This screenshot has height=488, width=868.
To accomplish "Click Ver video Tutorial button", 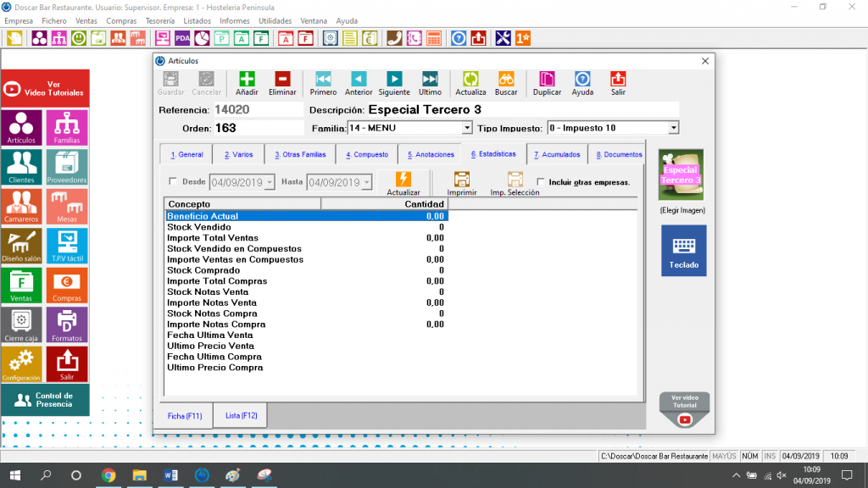I will click(x=685, y=410).
